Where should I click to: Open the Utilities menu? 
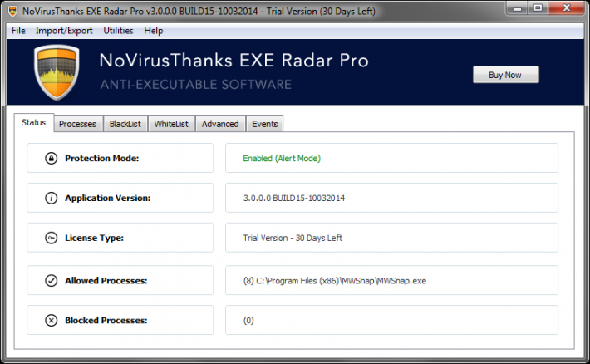[118, 31]
